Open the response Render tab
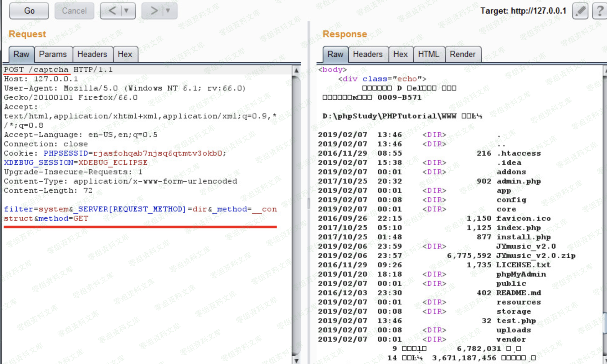 [462, 54]
